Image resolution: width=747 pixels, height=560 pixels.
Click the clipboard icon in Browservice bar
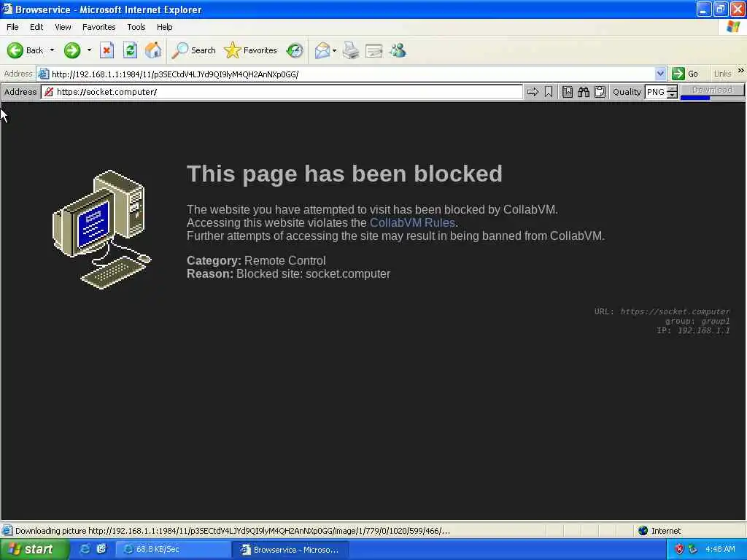[x=600, y=92]
